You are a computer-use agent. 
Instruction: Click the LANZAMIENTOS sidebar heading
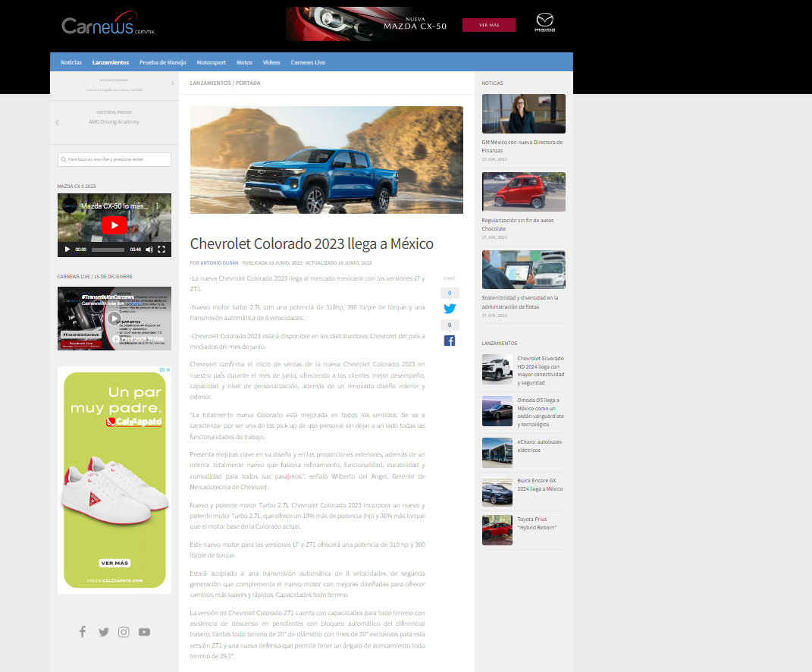[499, 343]
